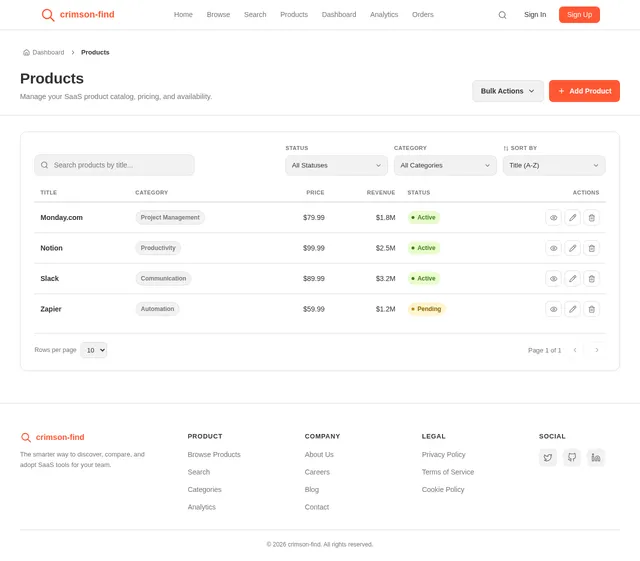View details for Slack row
The image size is (640, 561).
click(x=553, y=279)
